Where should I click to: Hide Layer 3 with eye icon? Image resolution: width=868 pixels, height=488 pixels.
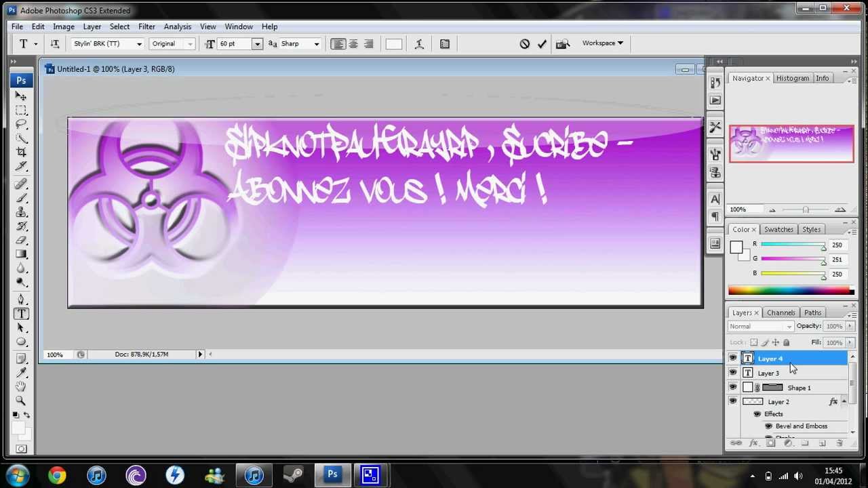point(732,373)
